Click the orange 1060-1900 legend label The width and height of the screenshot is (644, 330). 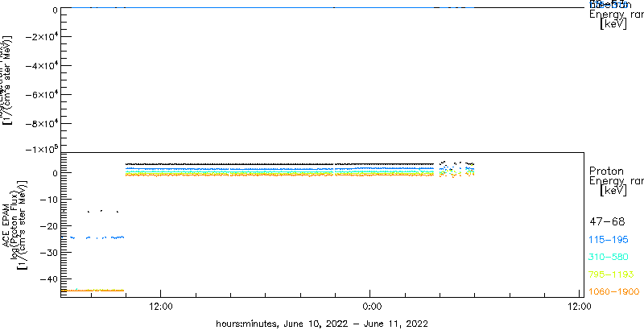pyautogui.click(x=614, y=291)
